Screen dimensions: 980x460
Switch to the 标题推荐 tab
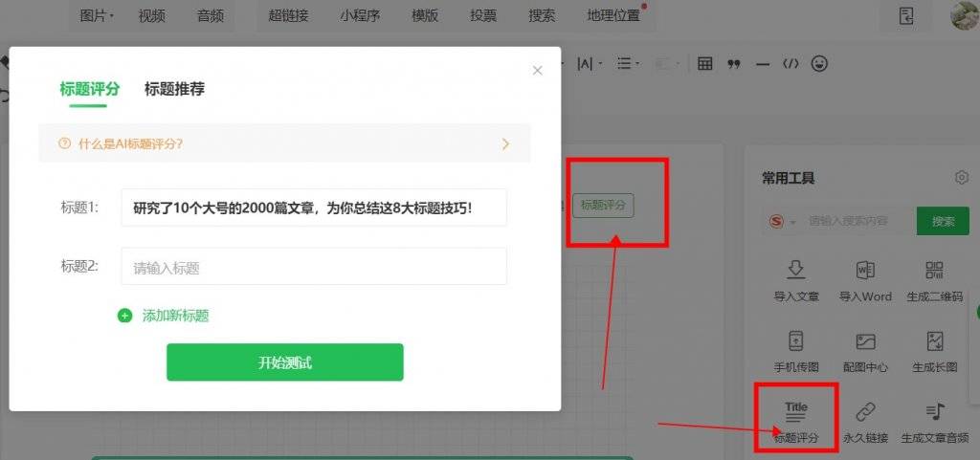174,89
